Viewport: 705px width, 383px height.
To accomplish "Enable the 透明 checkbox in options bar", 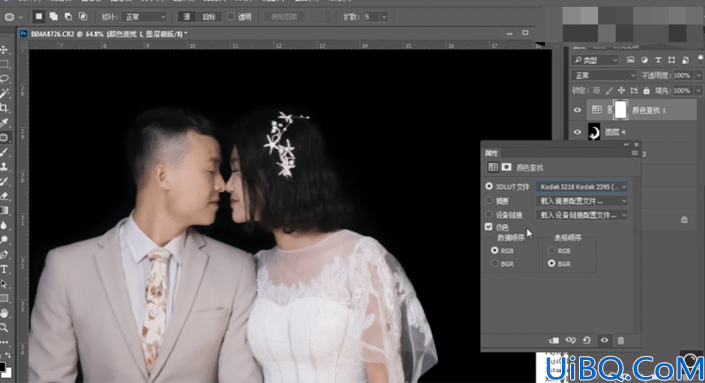I will 231,16.
